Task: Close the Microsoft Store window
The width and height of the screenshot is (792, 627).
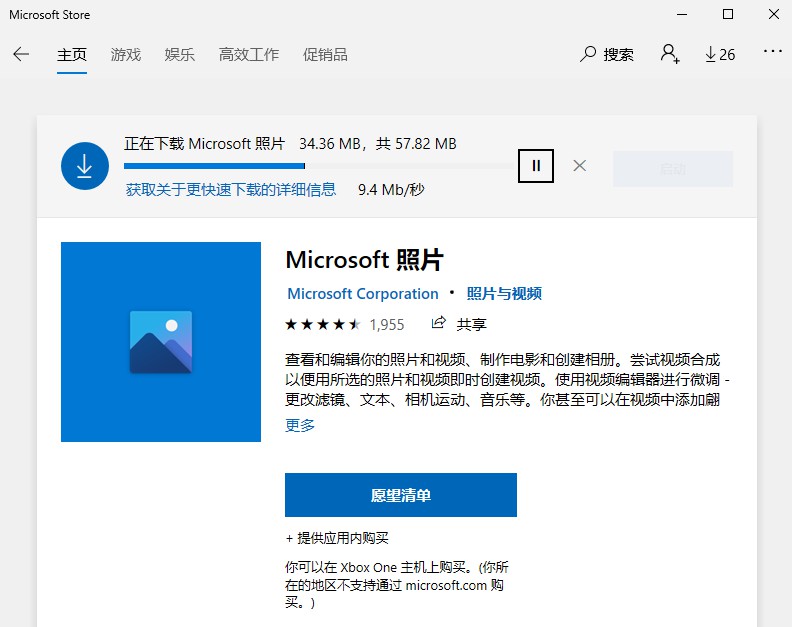Action: point(773,14)
